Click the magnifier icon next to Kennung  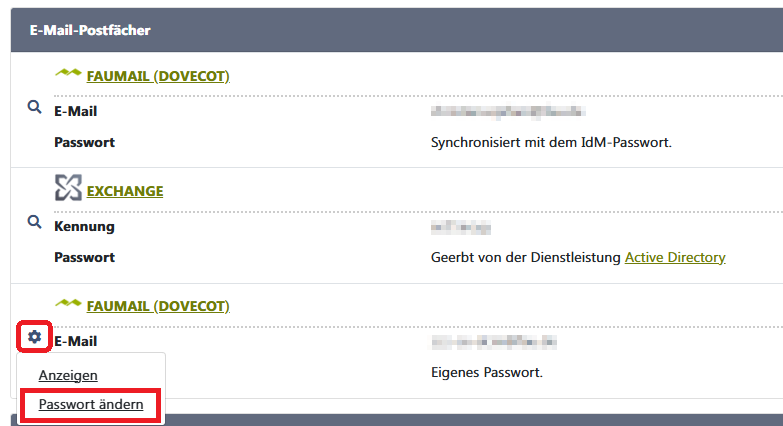(x=35, y=222)
